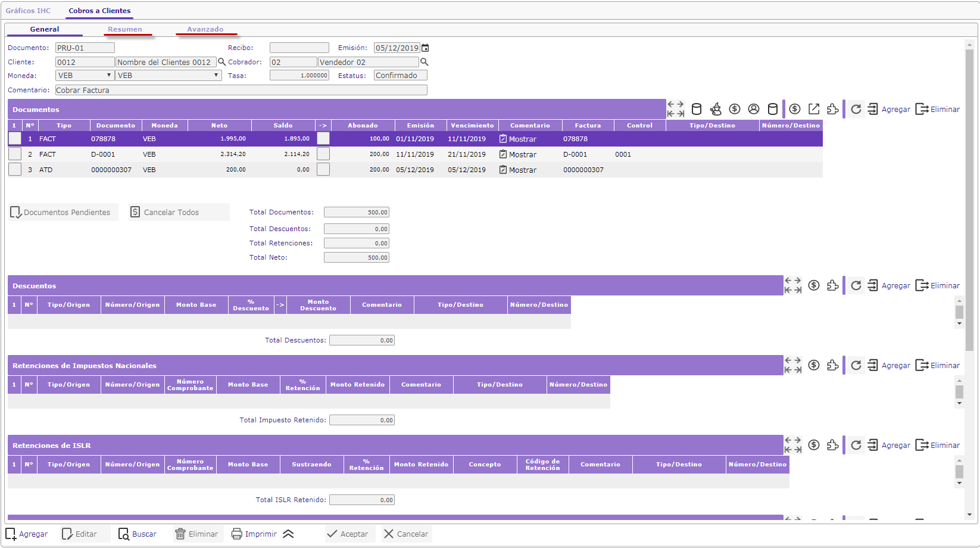The width and height of the screenshot is (980, 548).
Task: Open the Emisión calendar picker
Action: point(425,48)
